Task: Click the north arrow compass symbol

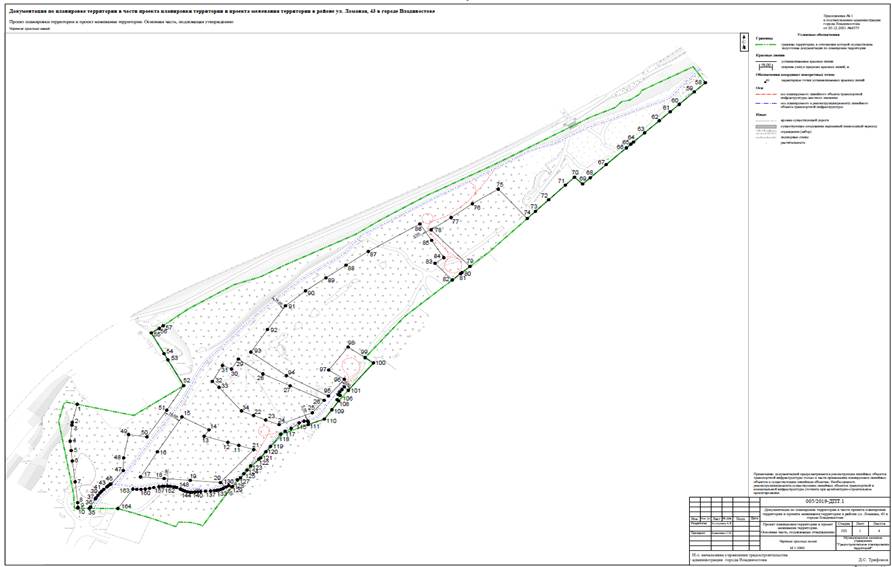Action: 744,42
